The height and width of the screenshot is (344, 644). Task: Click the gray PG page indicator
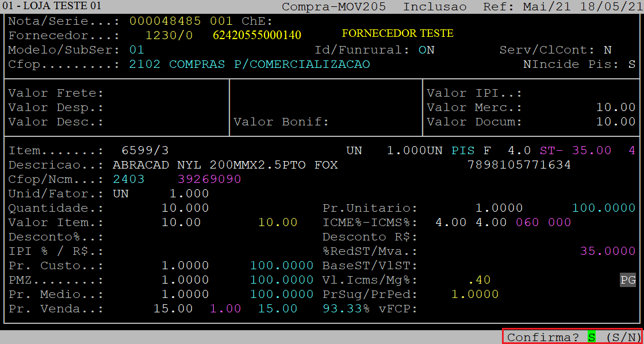[627, 280]
